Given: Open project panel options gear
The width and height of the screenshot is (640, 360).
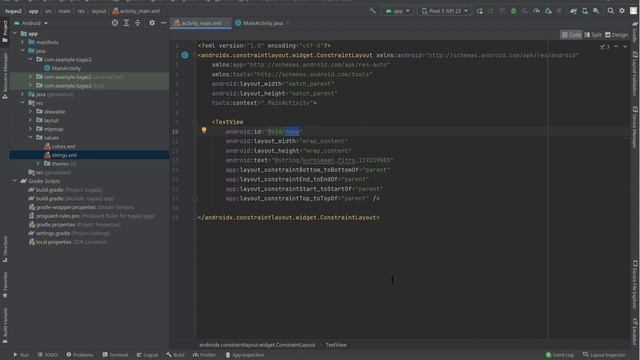Looking at the screenshot, I should click(x=152, y=23).
